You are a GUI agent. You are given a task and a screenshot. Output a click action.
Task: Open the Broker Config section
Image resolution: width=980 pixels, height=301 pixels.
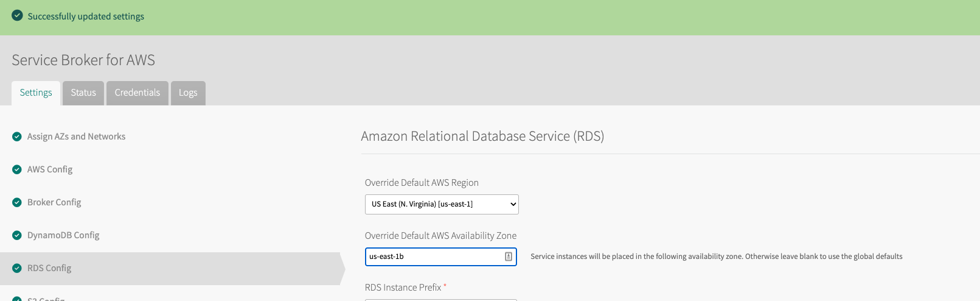click(x=54, y=202)
